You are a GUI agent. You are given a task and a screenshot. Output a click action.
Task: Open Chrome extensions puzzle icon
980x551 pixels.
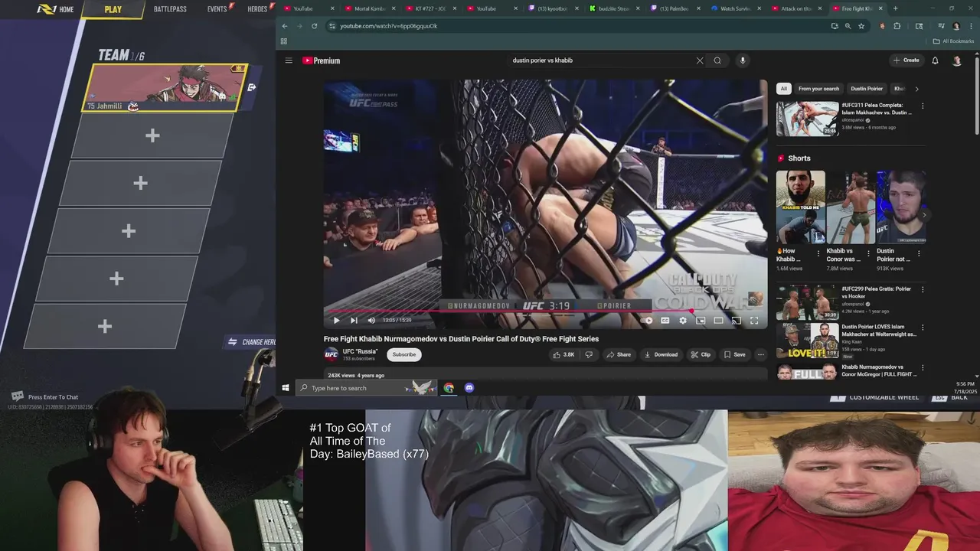[897, 26]
